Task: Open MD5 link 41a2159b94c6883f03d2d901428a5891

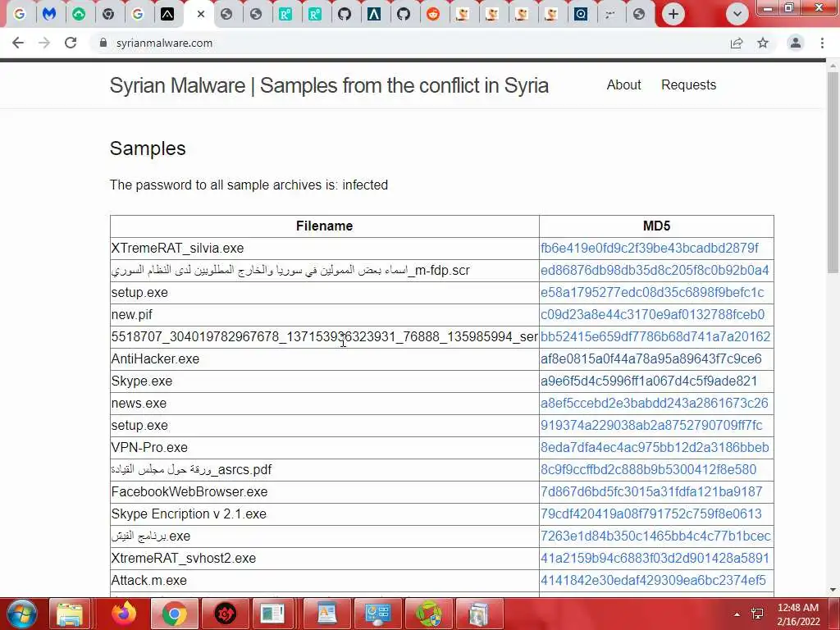Action: point(655,558)
